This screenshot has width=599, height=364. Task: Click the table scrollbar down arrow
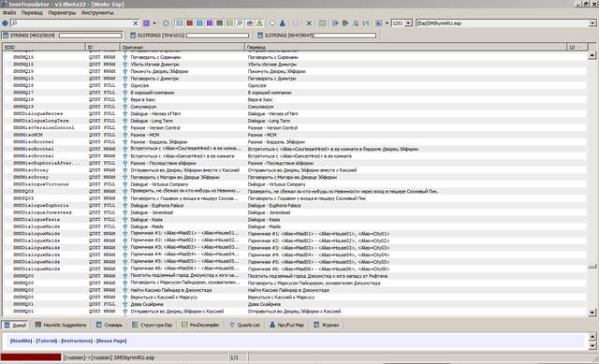click(592, 313)
